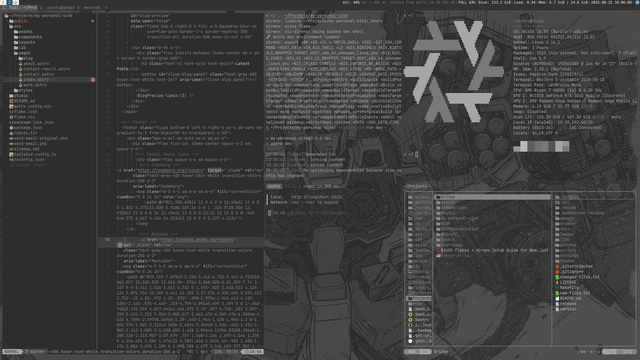Expand the lib folder
The image size is (640, 360).
[20, 47]
